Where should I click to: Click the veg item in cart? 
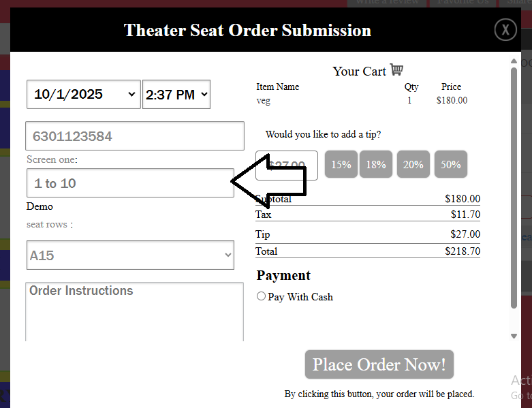[264, 101]
